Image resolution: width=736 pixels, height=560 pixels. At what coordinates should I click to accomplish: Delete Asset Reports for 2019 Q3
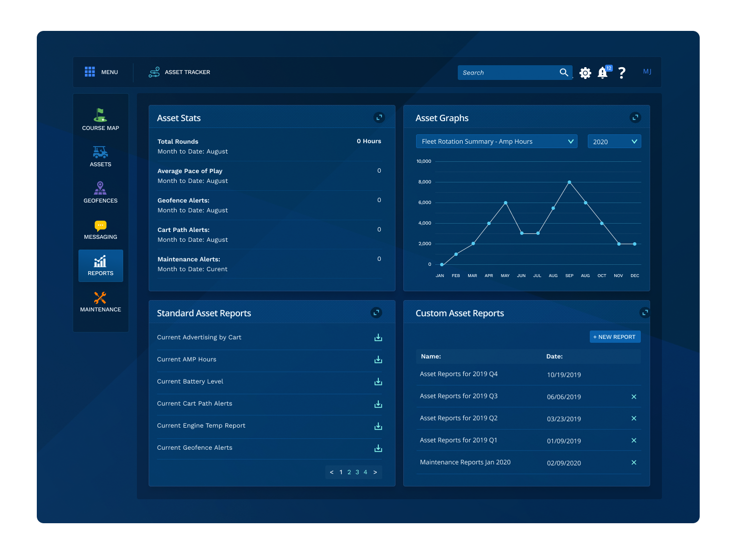[633, 397]
